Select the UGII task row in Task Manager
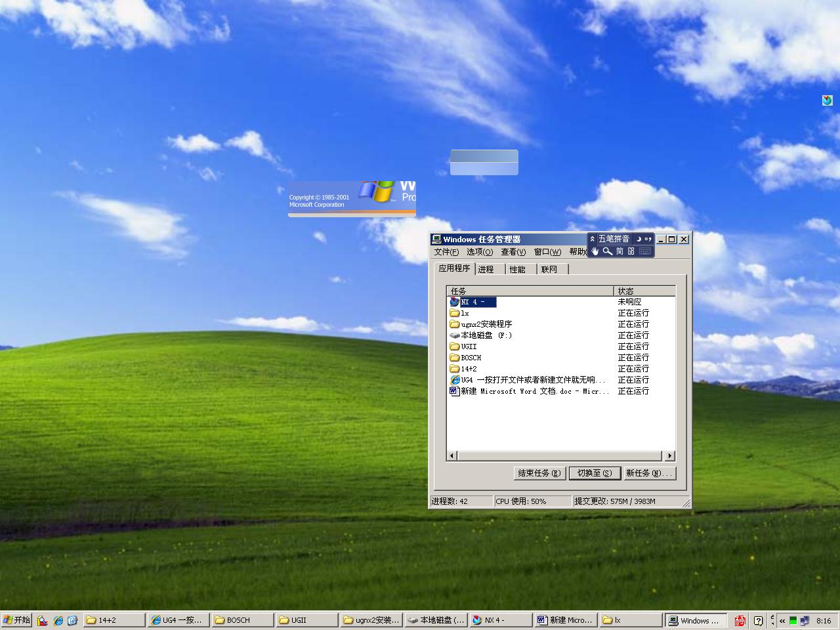840x630 pixels. click(x=561, y=346)
